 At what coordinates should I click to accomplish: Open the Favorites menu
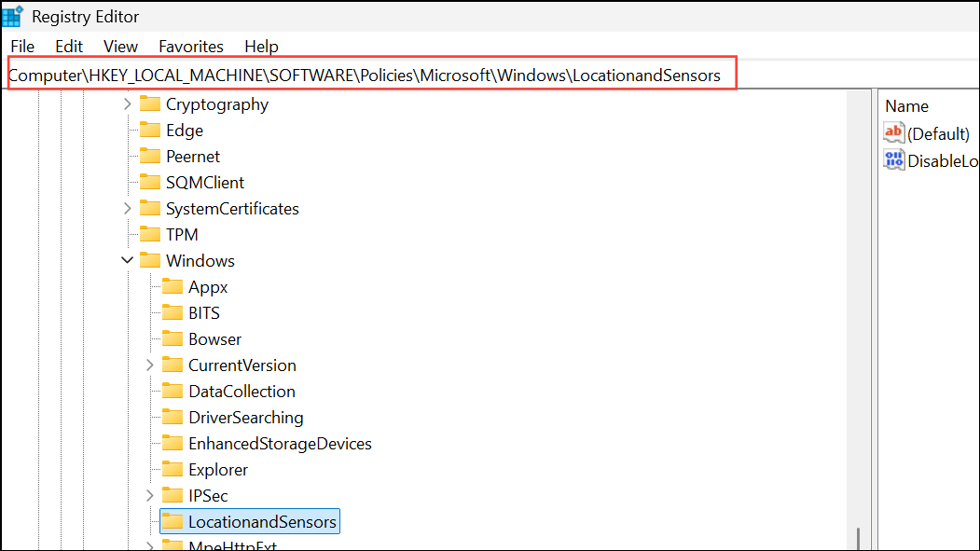(190, 47)
